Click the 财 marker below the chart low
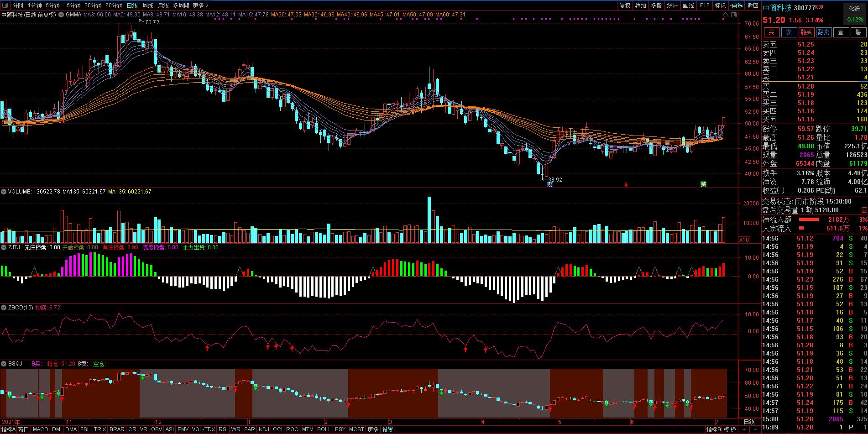The height and width of the screenshot is (434, 868). (550, 184)
